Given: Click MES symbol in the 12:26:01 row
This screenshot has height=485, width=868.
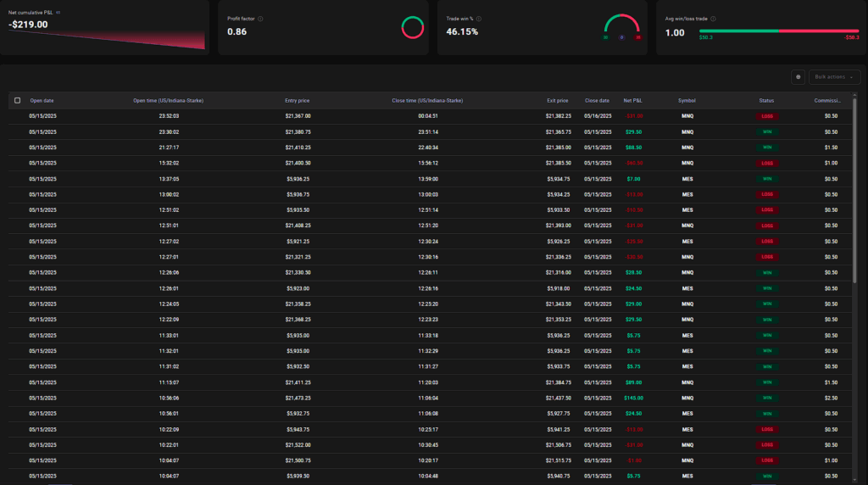Looking at the screenshot, I should coord(687,288).
